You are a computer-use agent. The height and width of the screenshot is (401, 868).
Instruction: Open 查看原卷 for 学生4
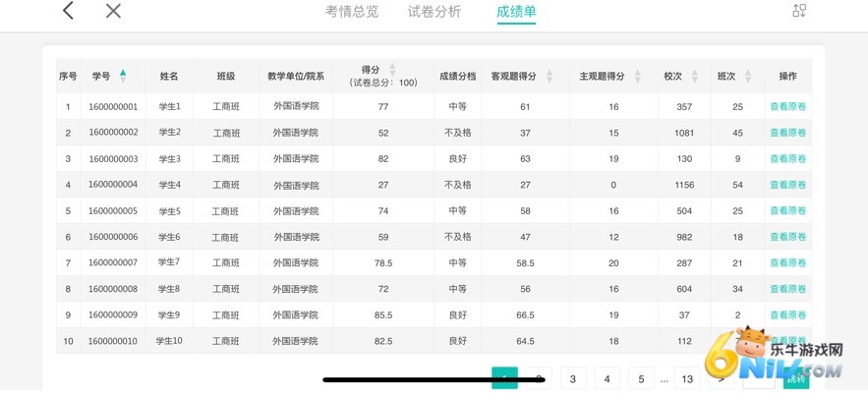(x=787, y=185)
